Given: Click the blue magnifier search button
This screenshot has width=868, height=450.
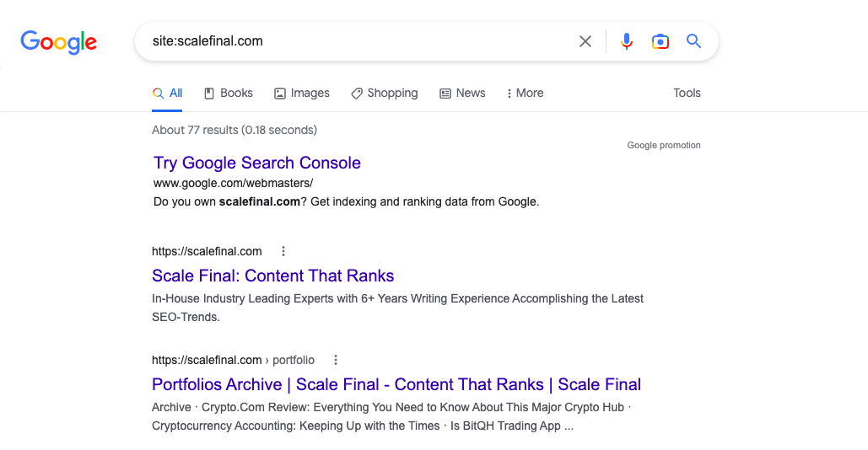Looking at the screenshot, I should (693, 41).
